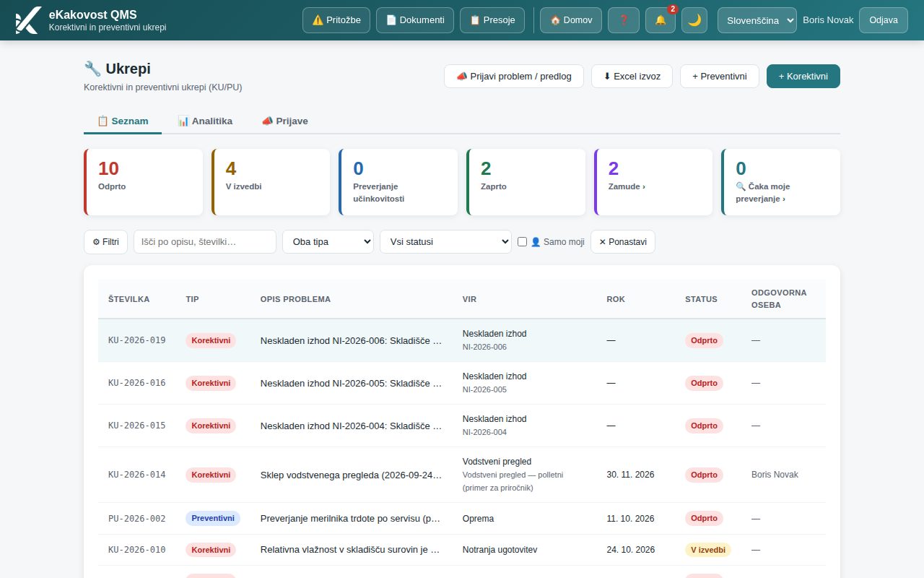Click the Odjava logout button
The image size is (924, 578).
(884, 20)
